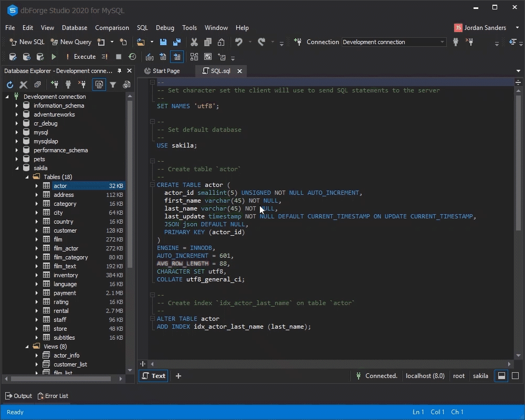Click the Execute button
This screenshot has height=420, width=525.
81,57
